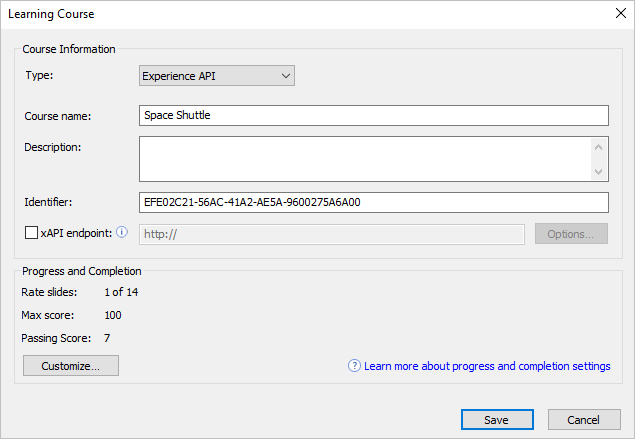Screen dimensions: 635x439
Task: Click the info icon beside xAPI endpoint
Action: point(121,232)
